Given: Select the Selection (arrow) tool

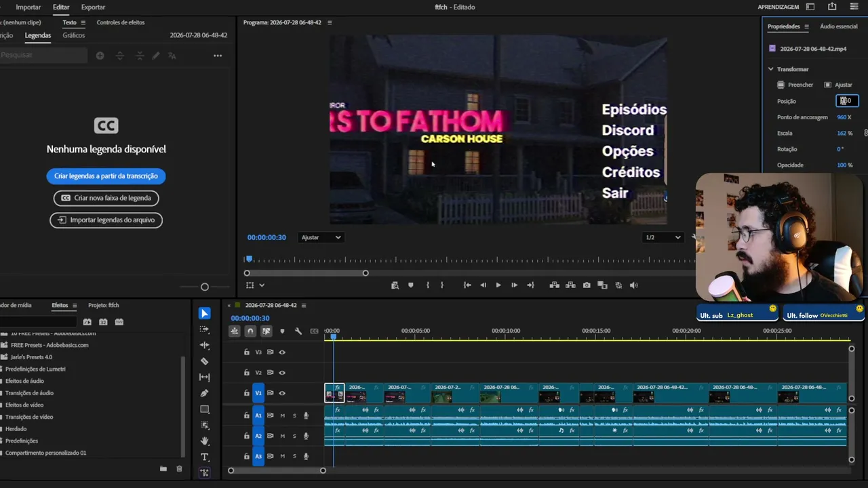Looking at the screenshot, I should tap(204, 313).
